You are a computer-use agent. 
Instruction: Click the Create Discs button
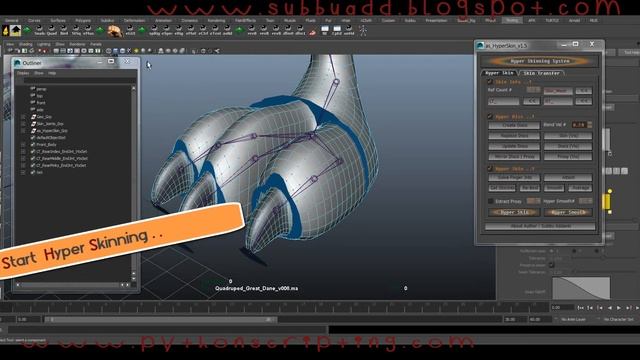point(514,125)
